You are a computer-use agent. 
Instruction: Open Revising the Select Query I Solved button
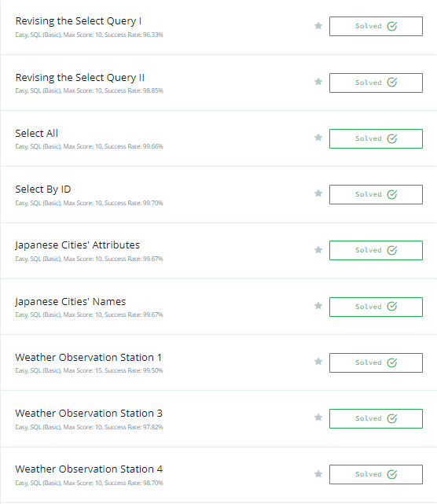coord(376,27)
